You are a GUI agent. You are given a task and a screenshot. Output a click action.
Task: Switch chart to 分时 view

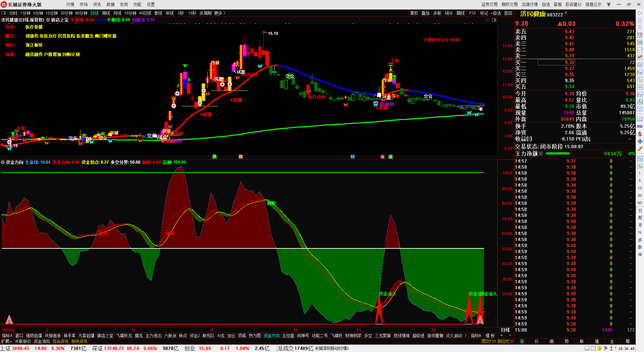pyautogui.click(x=13, y=13)
